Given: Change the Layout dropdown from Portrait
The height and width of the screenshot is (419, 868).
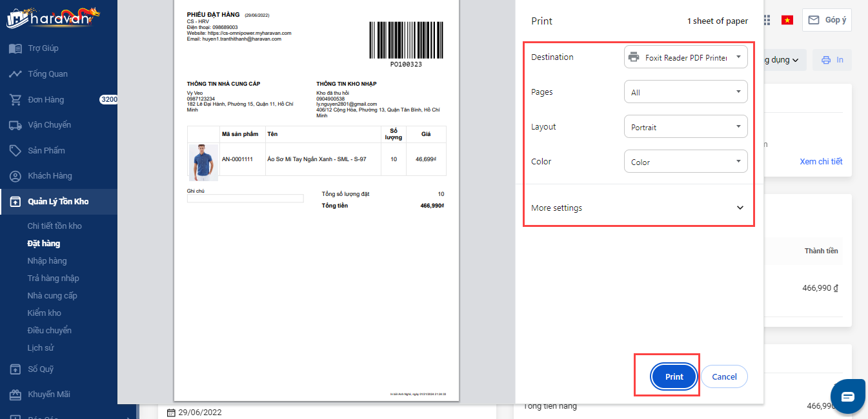Looking at the screenshot, I should tap(685, 127).
